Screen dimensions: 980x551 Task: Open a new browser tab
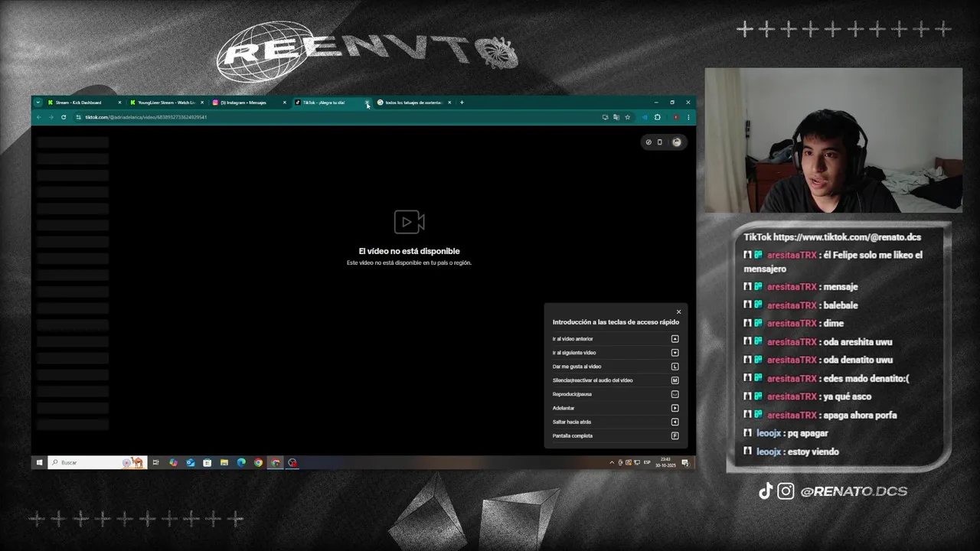coord(462,103)
